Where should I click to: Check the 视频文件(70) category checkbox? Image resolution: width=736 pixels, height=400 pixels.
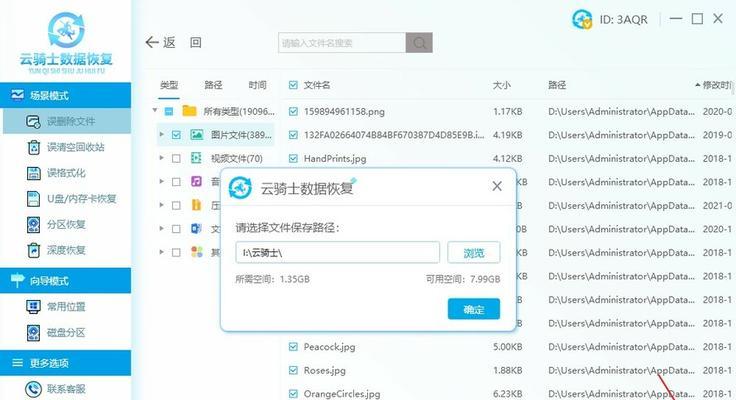pos(176,159)
